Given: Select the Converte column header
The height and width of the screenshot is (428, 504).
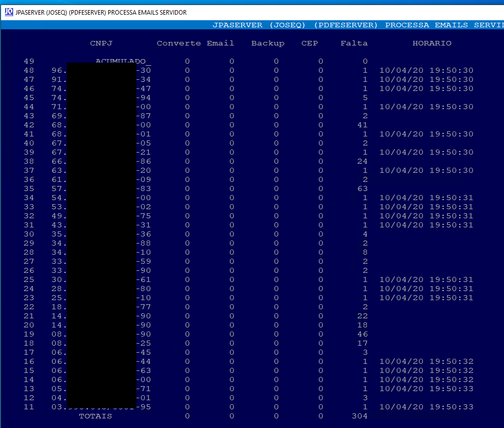Looking at the screenshot, I should 178,43.
